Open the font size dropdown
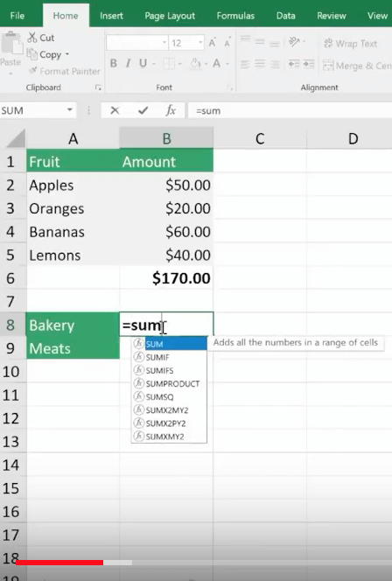Image resolution: width=392 pixels, height=581 pixels. 200,43
